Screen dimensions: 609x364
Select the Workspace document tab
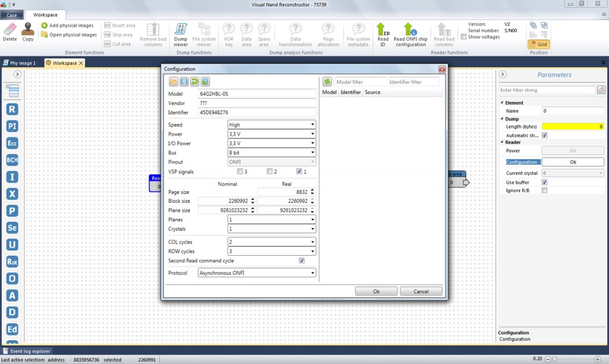pyautogui.click(x=64, y=63)
